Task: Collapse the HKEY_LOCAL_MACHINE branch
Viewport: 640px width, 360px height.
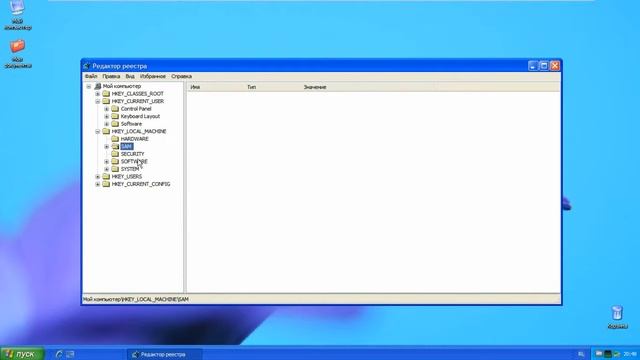Action: 98,131
